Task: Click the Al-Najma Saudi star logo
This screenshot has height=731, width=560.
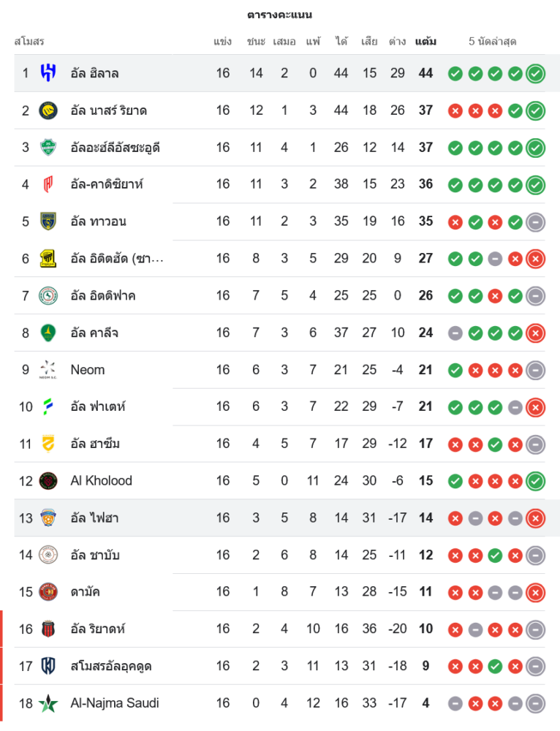Action: click(x=48, y=703)
